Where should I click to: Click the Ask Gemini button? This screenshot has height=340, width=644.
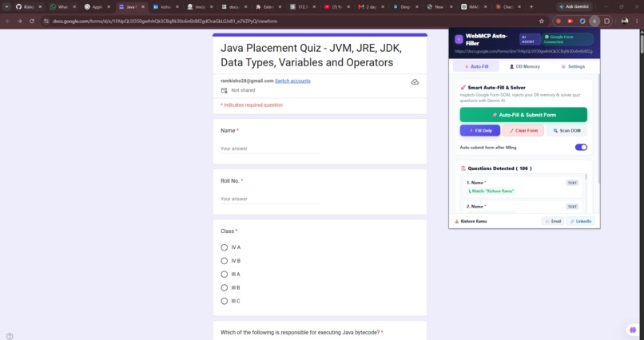tap(574, 7)
